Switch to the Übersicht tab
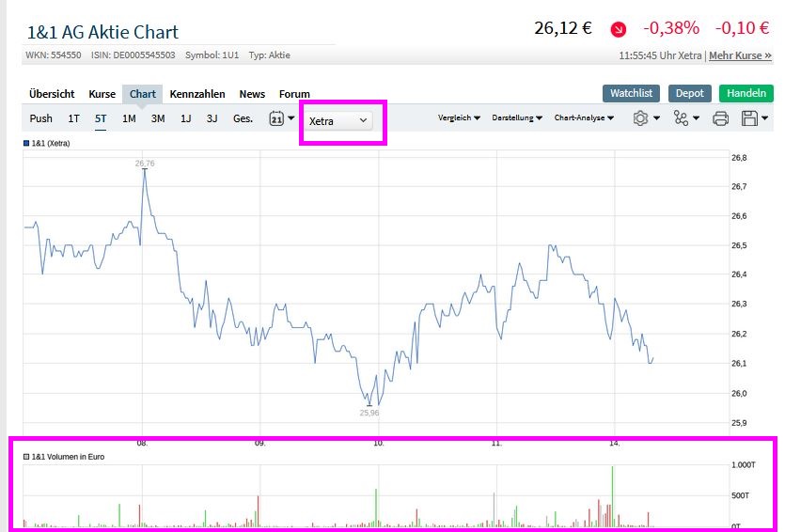This screenshot has width=785, height=532. click(52, 94)
